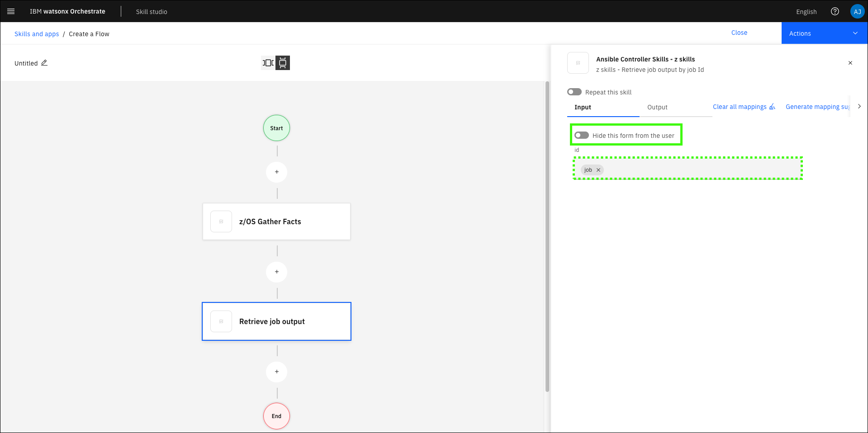Viewport: 868px width, 433px height.
Task: Go to Skills and apps breadcrumb
Action: click(x=37, y=34)
